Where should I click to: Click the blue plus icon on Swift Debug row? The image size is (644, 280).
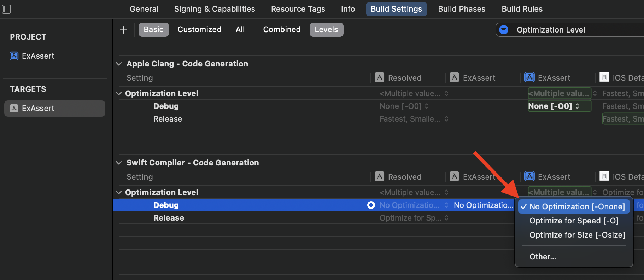pyautogui.click(x=371, y=205)
